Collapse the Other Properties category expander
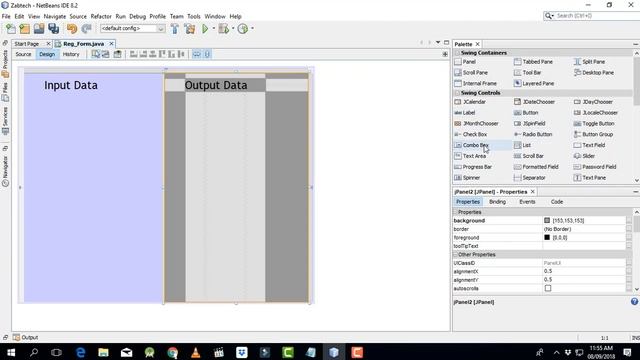Screen dimensions: 640x360 456,254
